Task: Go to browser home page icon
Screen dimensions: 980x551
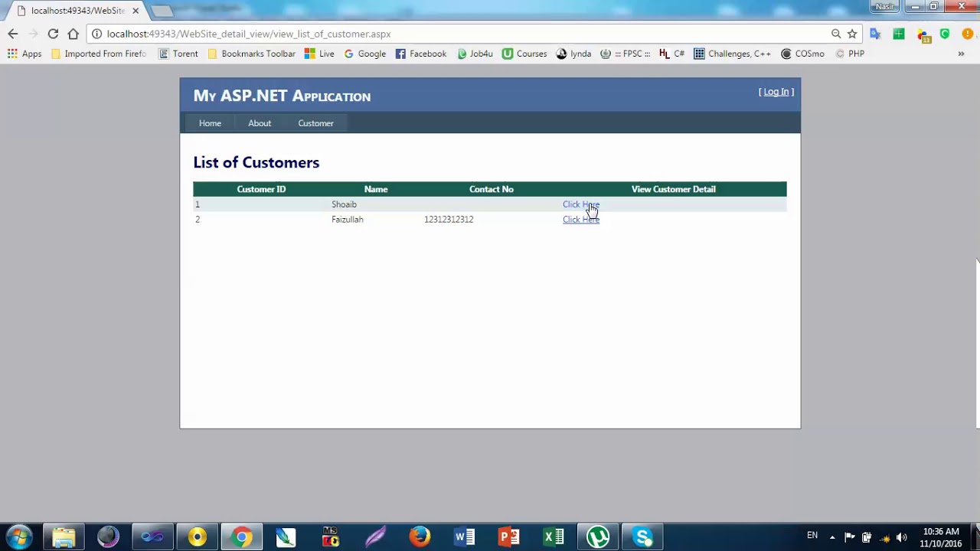Action: click(73, 34)
